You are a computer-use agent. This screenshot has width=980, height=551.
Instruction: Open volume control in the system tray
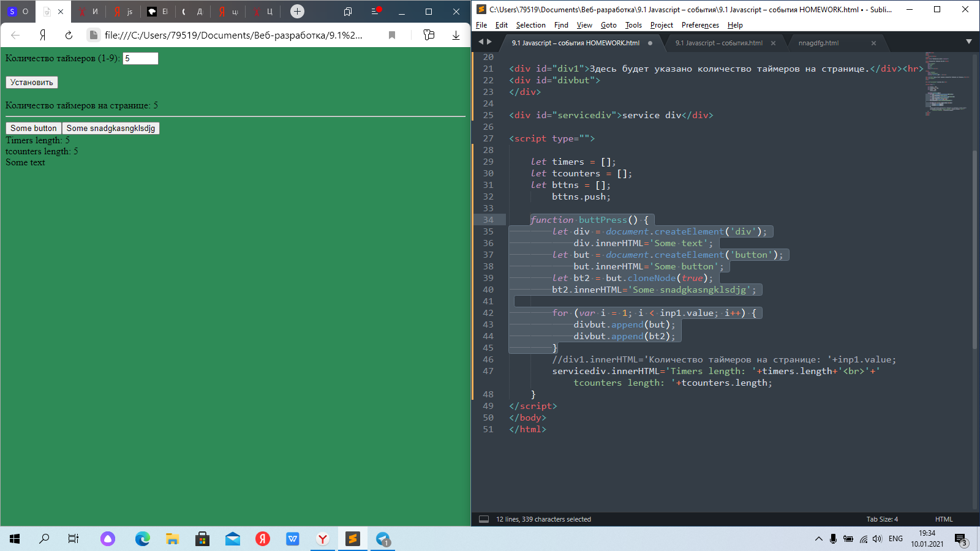(878, 539)
